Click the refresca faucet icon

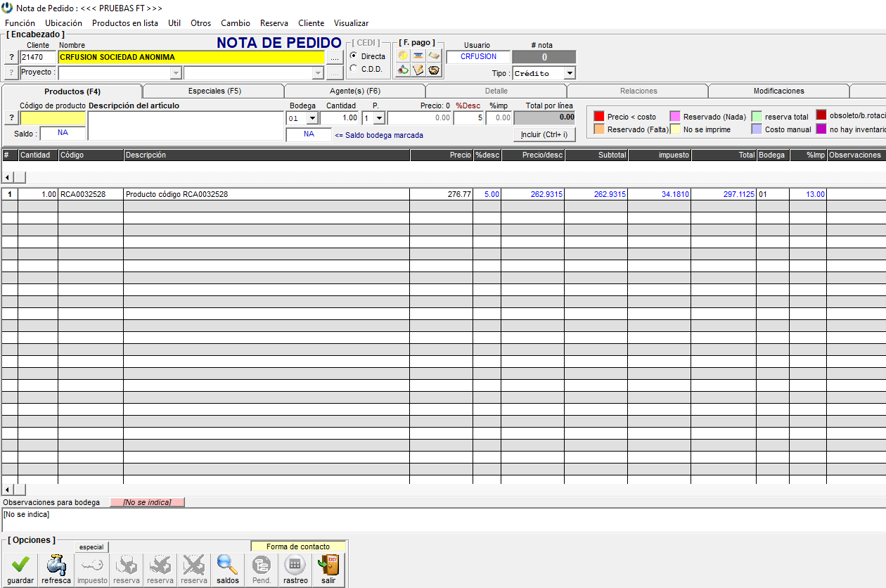(56, 570)
